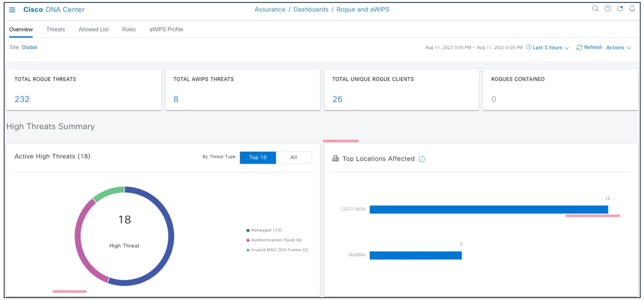The height and width of the screenshot is (301, 644).
Task: Click the green Invalid MAC OUI donut segment
Action: click(x=107, y=193)
